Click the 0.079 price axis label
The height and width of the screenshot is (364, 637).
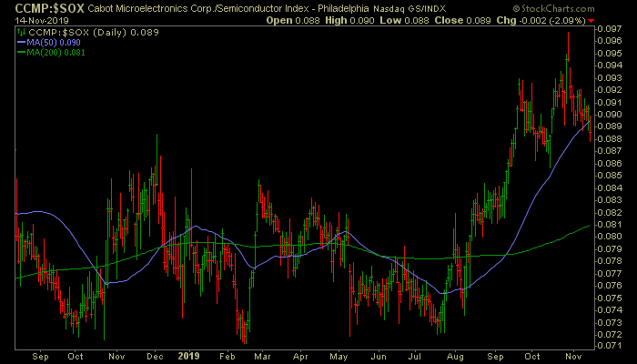610,248
